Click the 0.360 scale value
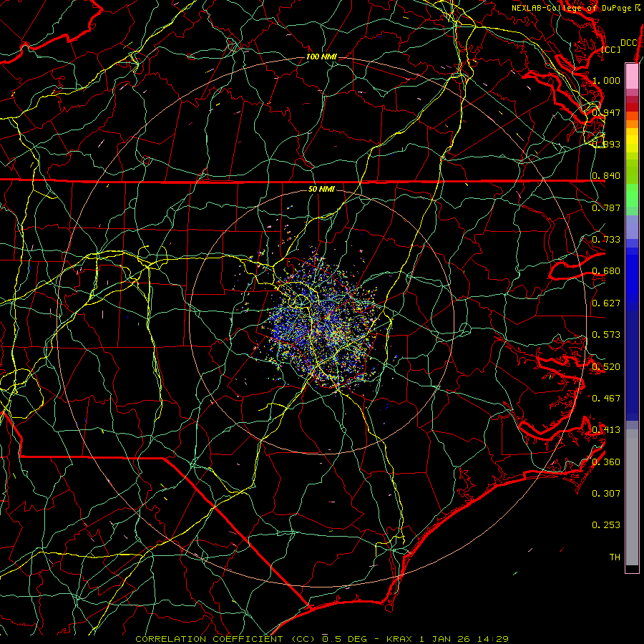The height and width of the screenshot is (644, 644). click(x=606, y=462)
